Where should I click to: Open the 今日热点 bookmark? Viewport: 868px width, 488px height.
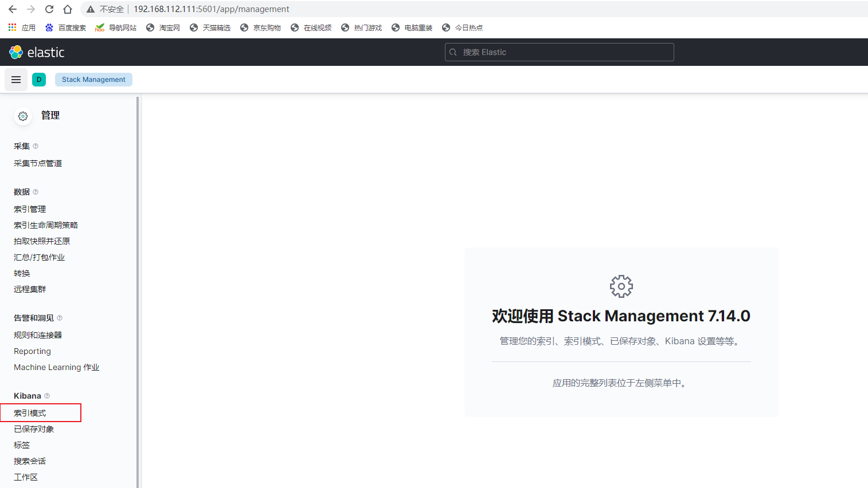tap(462, 27)
